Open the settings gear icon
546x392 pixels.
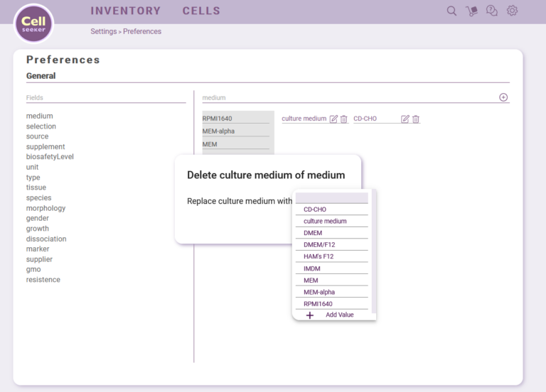(x=512, y=11)
